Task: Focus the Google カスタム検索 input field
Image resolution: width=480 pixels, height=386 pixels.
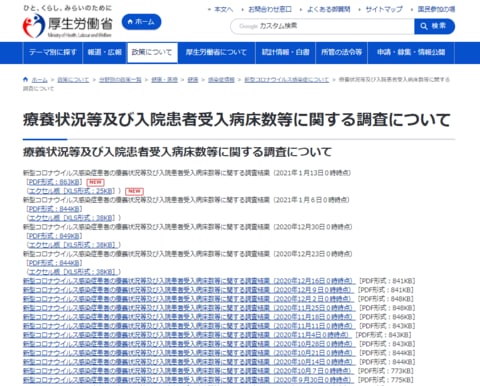Action: coord(322,26)
